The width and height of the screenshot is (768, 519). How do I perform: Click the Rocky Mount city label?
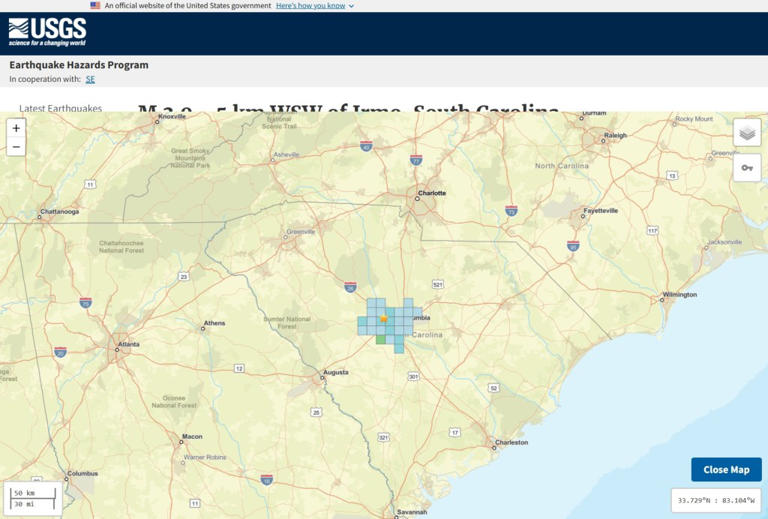point(695,118)
